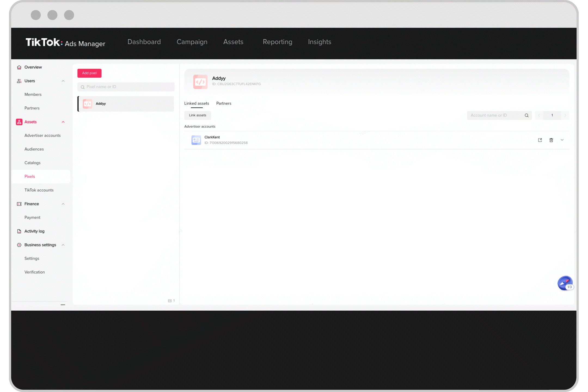Open the Reporting top menu
Screen dimensions: 588x392
point(277,42)
